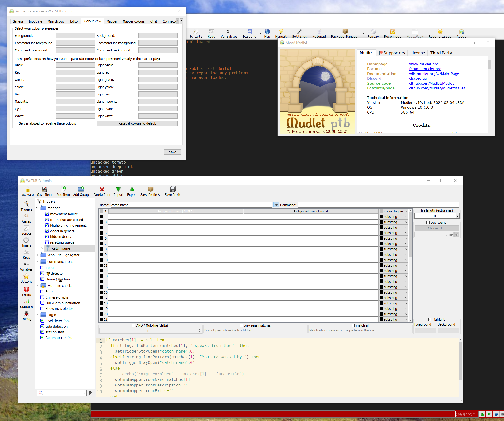Click Reset all colours to default button
504x421 pixels.
coord(137,123)
